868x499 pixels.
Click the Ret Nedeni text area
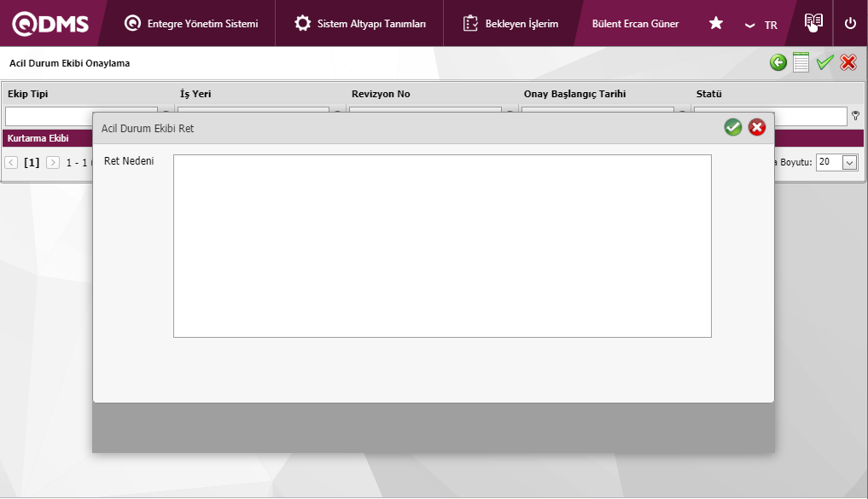[x=442, y=246]
